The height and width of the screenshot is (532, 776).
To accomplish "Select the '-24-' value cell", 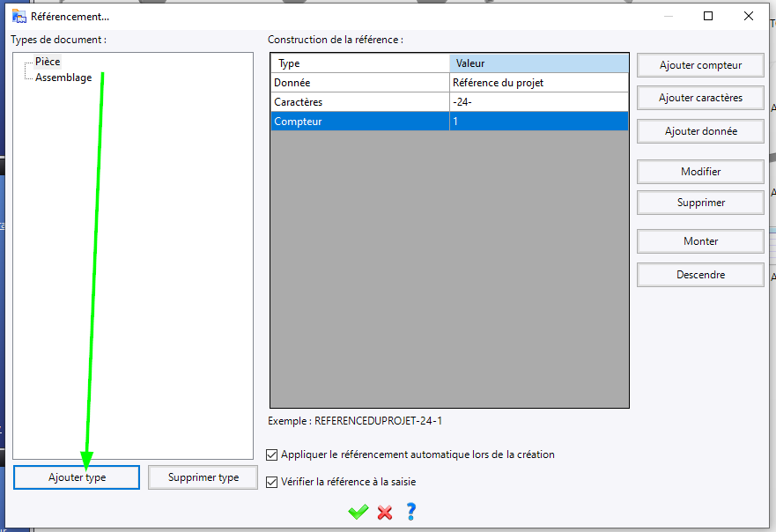I will (x=539, y=102).
